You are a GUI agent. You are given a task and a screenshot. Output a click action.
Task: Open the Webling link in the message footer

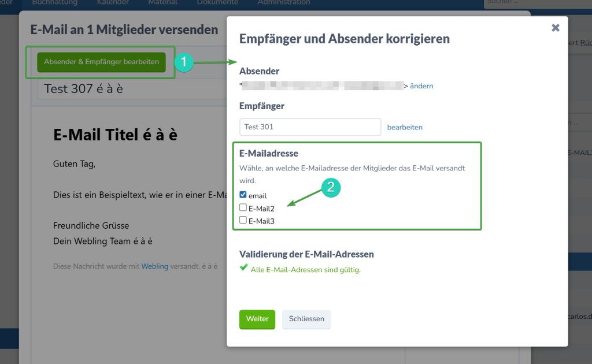tap(154, 266)
